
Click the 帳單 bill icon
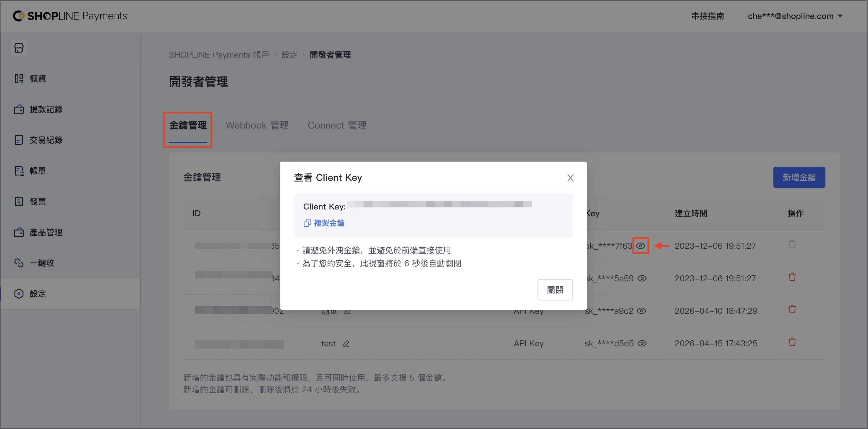point(19,171)
